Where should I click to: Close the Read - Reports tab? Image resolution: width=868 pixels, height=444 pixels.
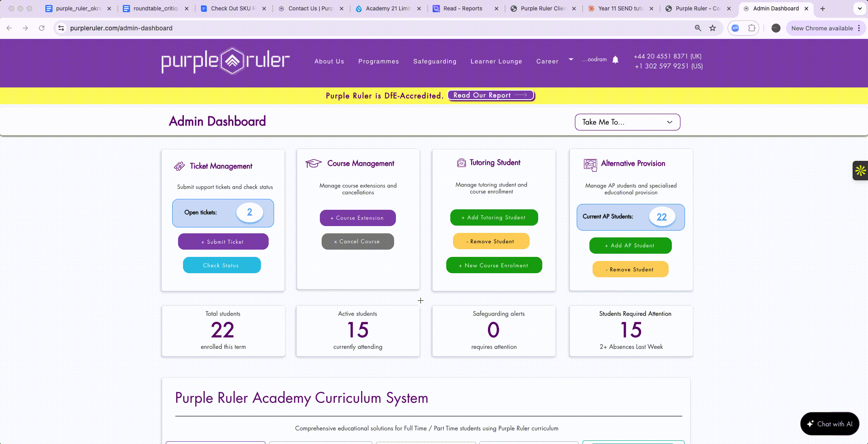click(497, 9)
